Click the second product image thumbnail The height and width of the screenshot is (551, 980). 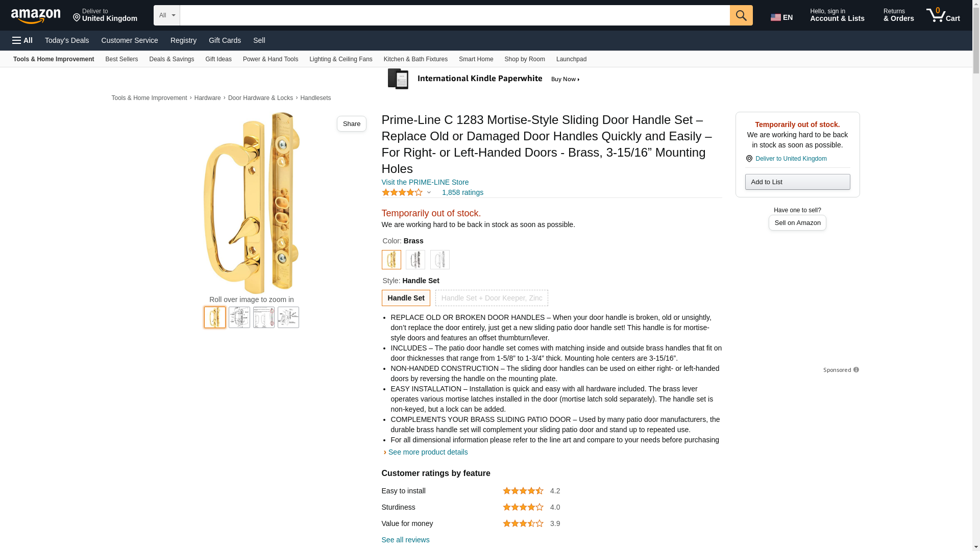tap(239, 317)
